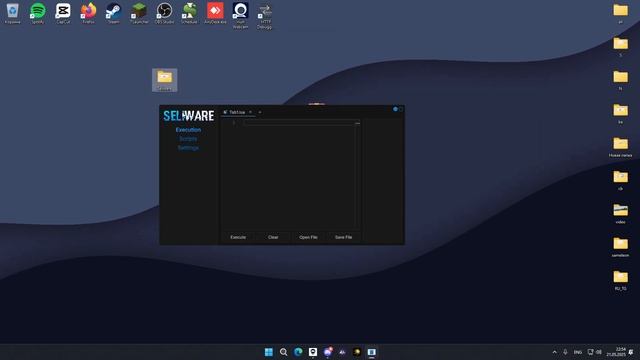Viewport: 640px width, 360px height.
Task: Open taskbar Search
Action: [283, 352]
